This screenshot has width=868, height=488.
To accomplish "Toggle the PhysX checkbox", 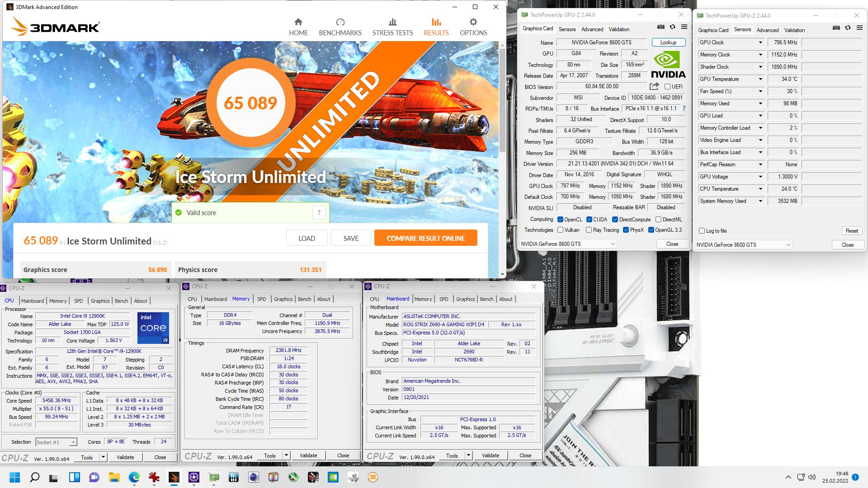I will 626,230.
